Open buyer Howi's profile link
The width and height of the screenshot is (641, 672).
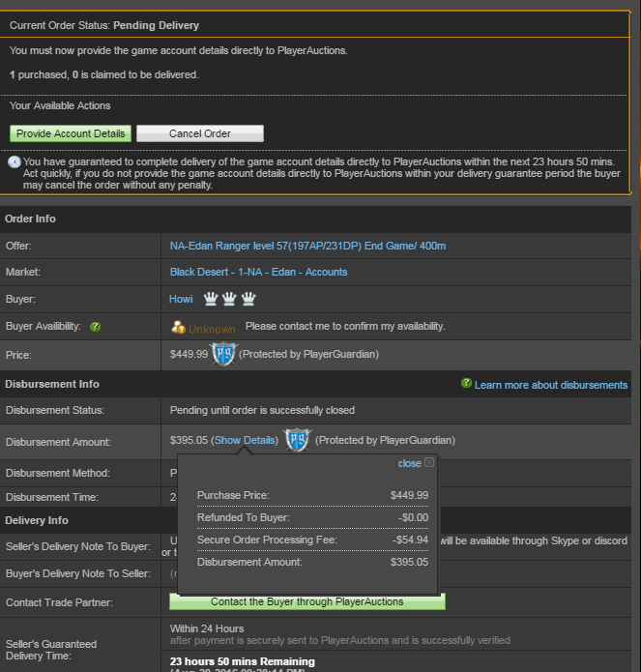[x=181, y=299]
